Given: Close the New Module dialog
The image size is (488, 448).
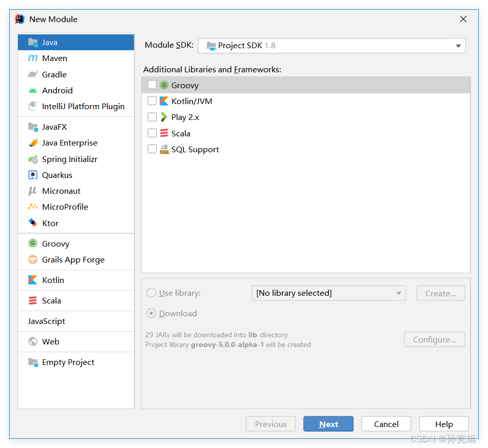Looking at the screenshot, I should (463, 19).
